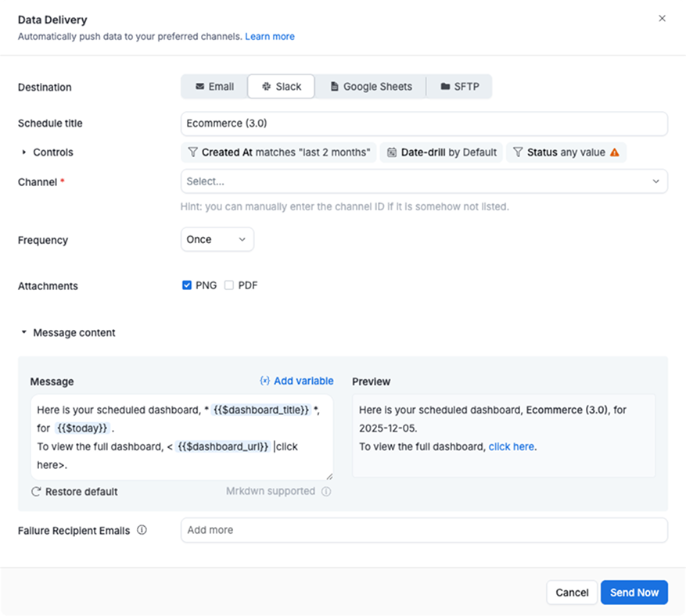686x616 pixels.
Task: Toggle the Date-drill by Default control
Action: click(x=442, y=152)
